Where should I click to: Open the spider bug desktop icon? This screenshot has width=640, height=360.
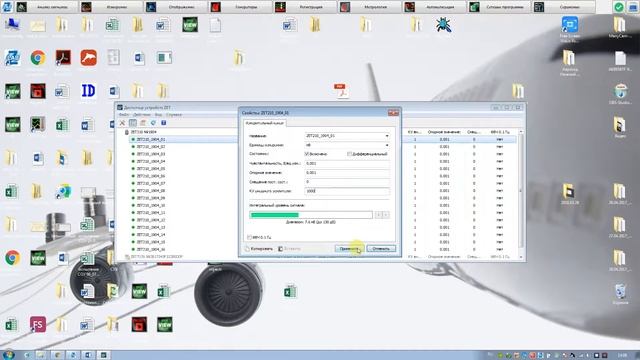click(443, 25)
